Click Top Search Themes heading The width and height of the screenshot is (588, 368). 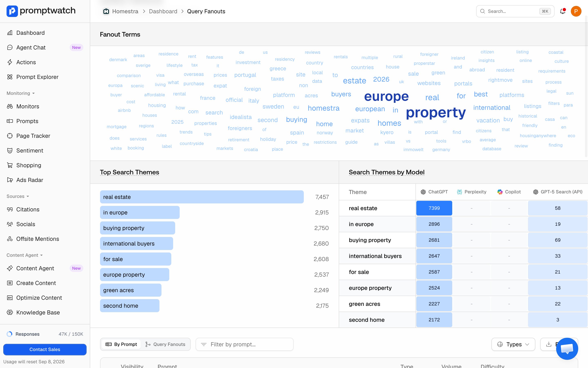(129, 172)
